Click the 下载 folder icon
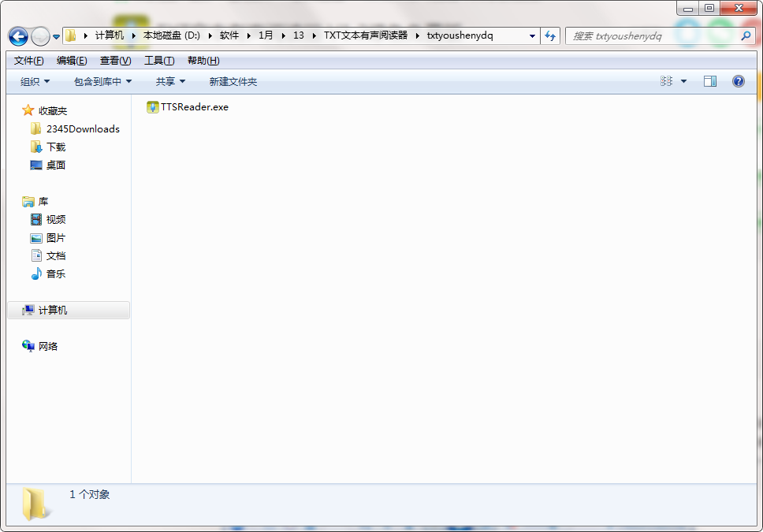Viewport: 763px width, 532px height. 36,147
